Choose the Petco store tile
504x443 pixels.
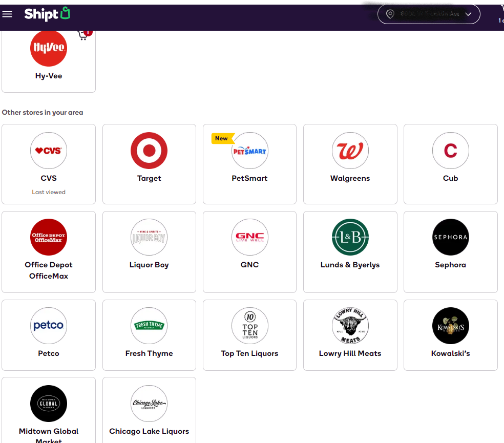click(49, 335)
